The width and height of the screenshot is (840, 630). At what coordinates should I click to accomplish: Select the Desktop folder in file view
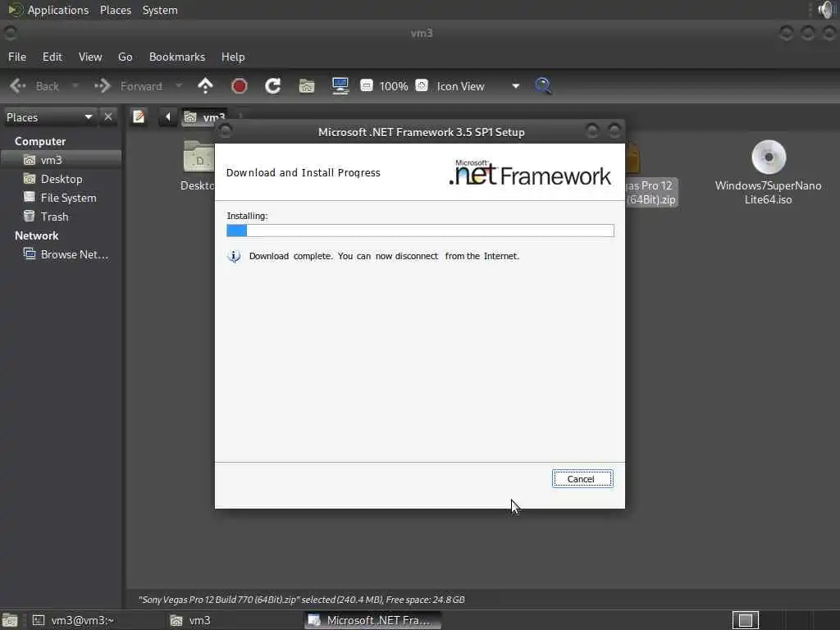coord(199,165)
